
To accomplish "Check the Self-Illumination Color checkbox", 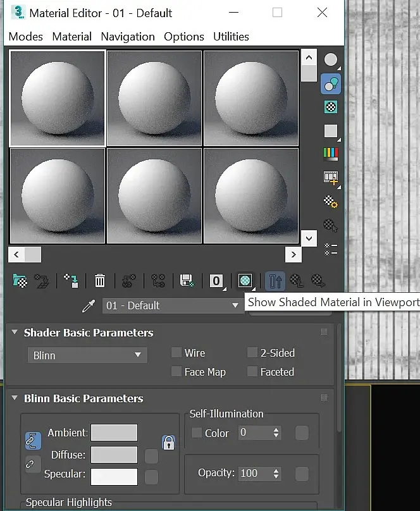I will 197,433.
